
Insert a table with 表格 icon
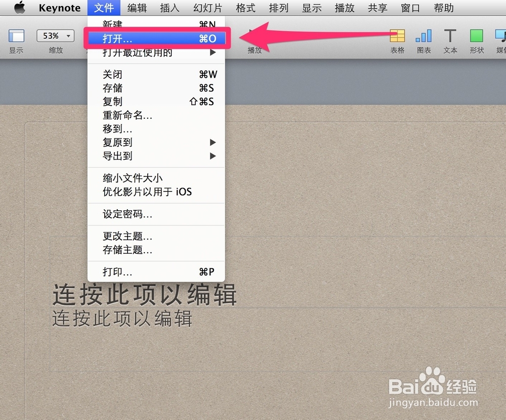397,36
